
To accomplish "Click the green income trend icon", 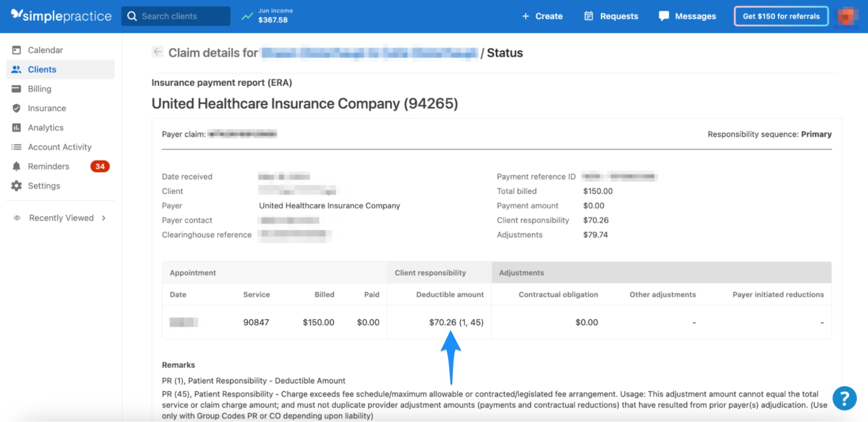I will coord(247,16).
